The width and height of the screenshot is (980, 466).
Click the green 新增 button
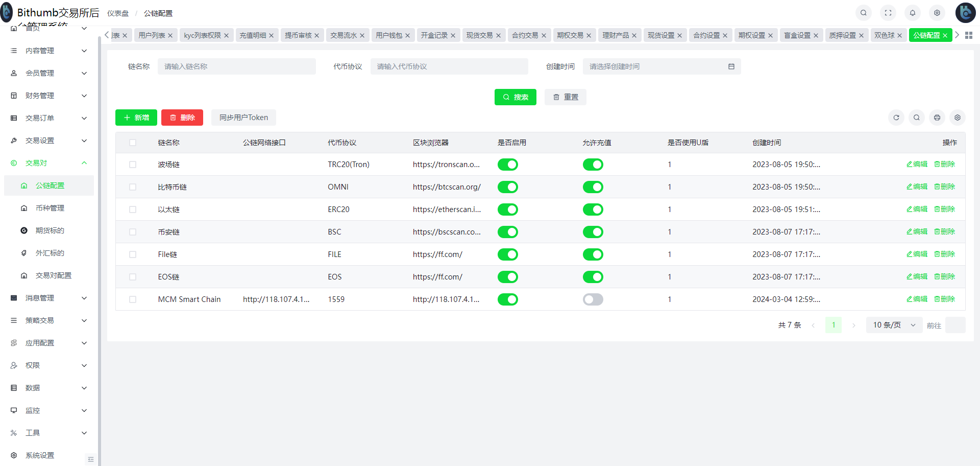tap(136, 118)
